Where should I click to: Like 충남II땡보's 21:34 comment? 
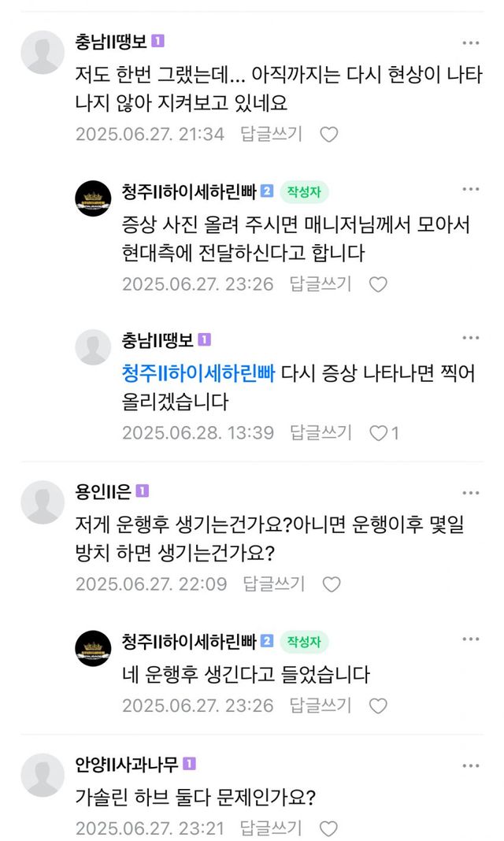click(328, 135)
